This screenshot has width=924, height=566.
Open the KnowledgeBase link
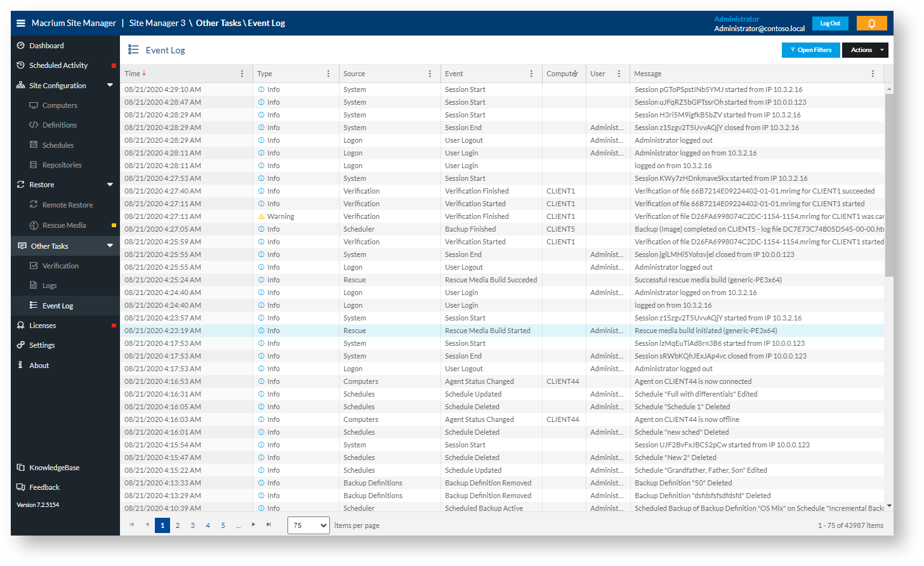[x=55, y=468]
